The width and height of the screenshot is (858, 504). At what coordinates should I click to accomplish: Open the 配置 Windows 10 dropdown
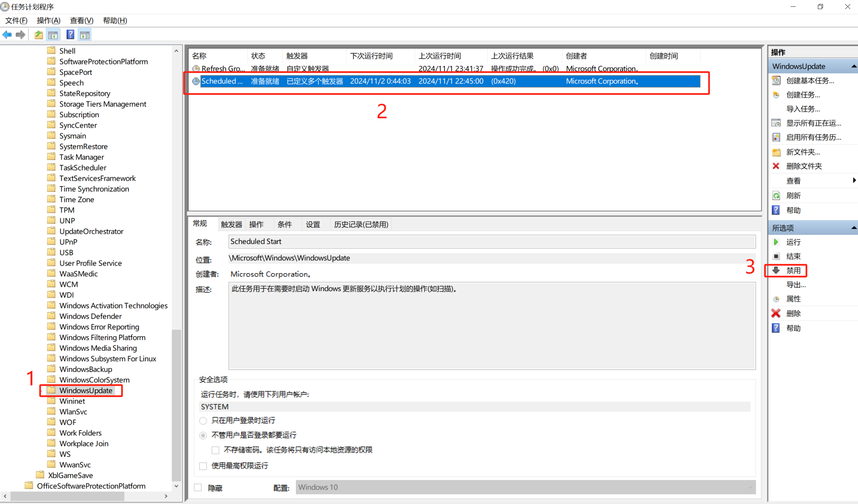click(750, 487)
